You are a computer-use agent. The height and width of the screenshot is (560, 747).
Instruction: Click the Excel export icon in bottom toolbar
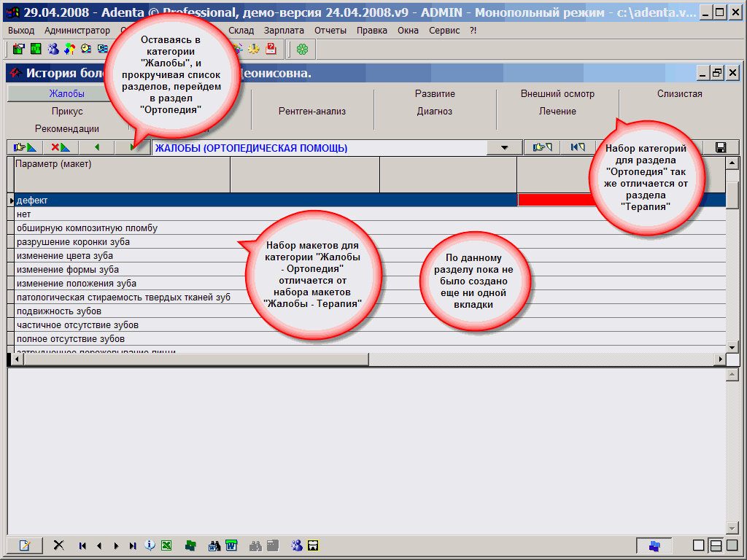tap(166, 545)
